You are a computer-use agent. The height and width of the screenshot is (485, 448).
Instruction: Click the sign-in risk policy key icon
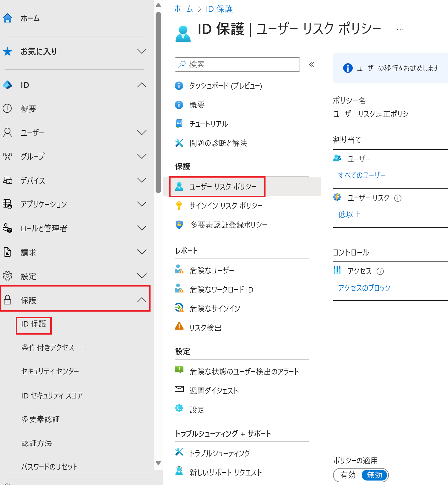tap(179, 205)
